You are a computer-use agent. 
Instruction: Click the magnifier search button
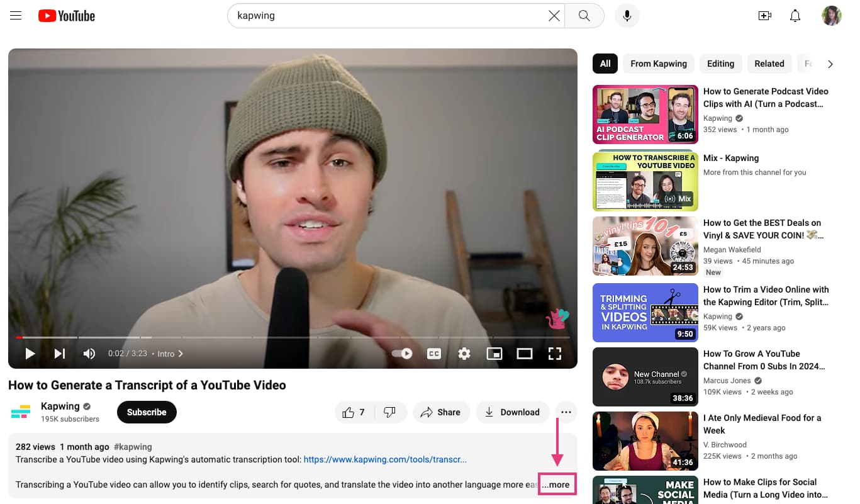click(x=584, y=16)
